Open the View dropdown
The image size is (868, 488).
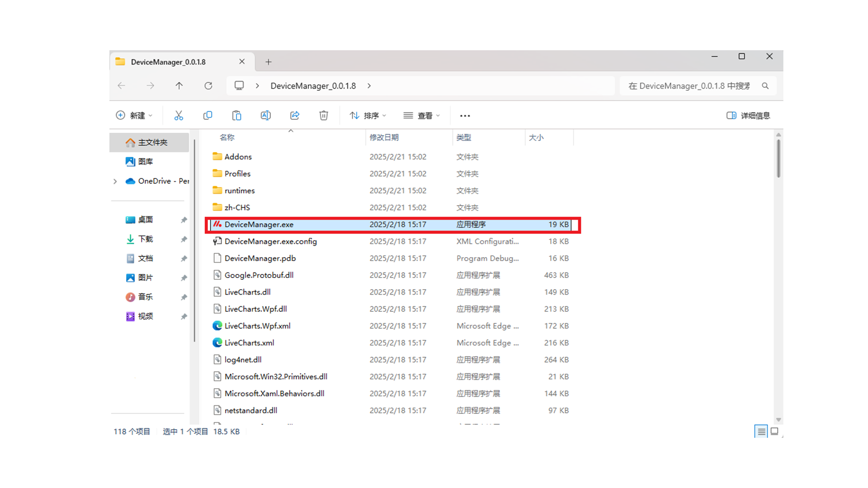tap(421, 116)
